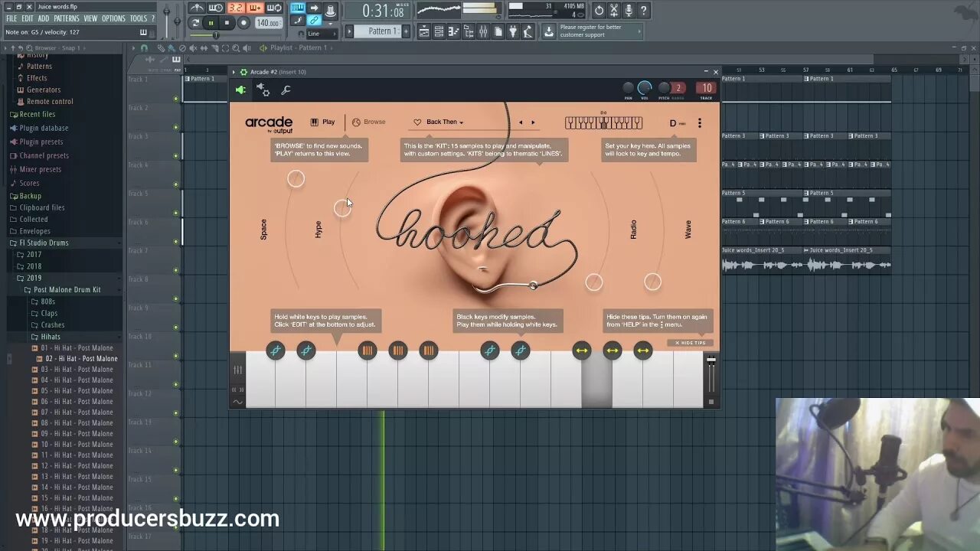Click the mixer TRACK number 10
980x551 pixels.
point(706,88)
